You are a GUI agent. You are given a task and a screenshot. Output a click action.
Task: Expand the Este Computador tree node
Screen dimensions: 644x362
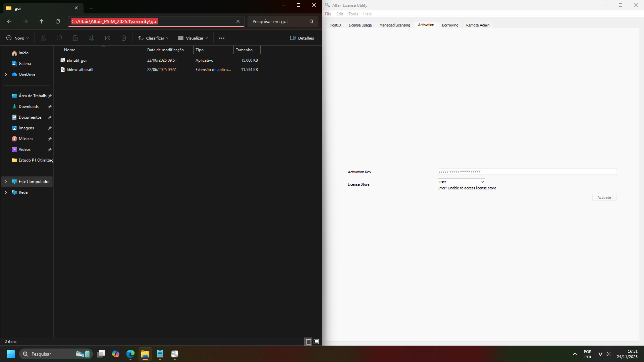coord(6,182)
